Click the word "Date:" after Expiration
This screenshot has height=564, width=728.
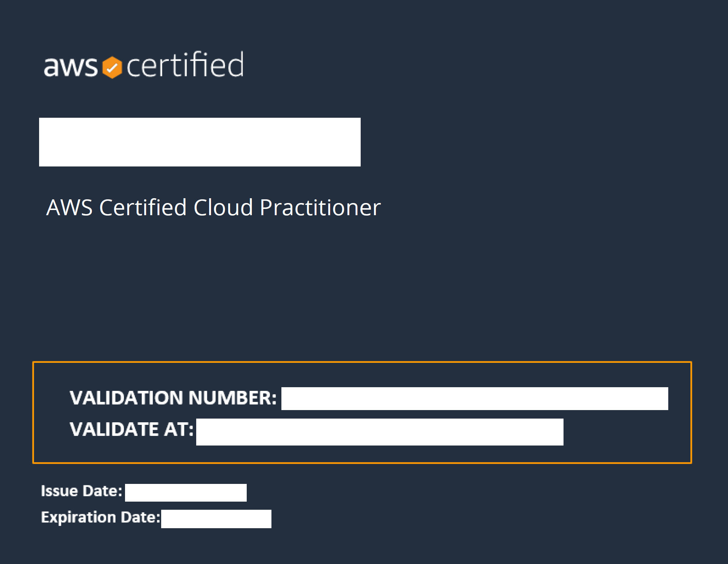coord(141,517)
